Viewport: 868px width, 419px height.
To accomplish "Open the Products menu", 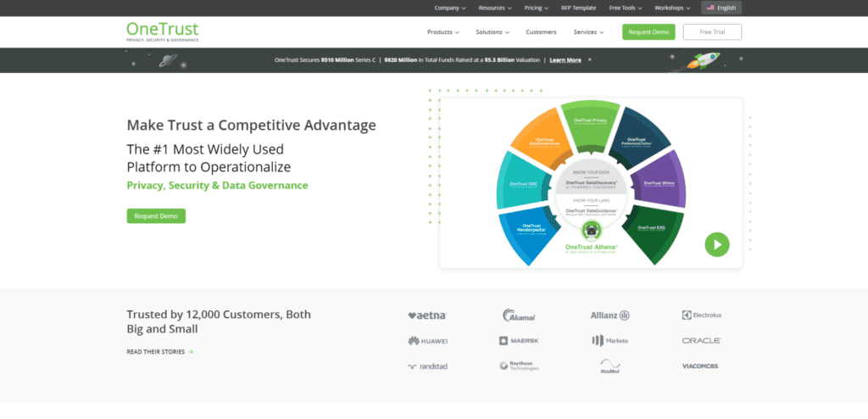I will click(442, 32).
